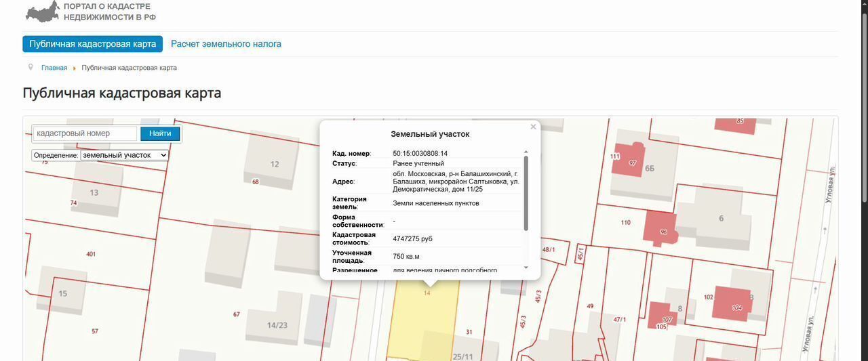The image size is (868, 361).
Task: Click the Ранее учтенный status value
Action: click(418, 163)
